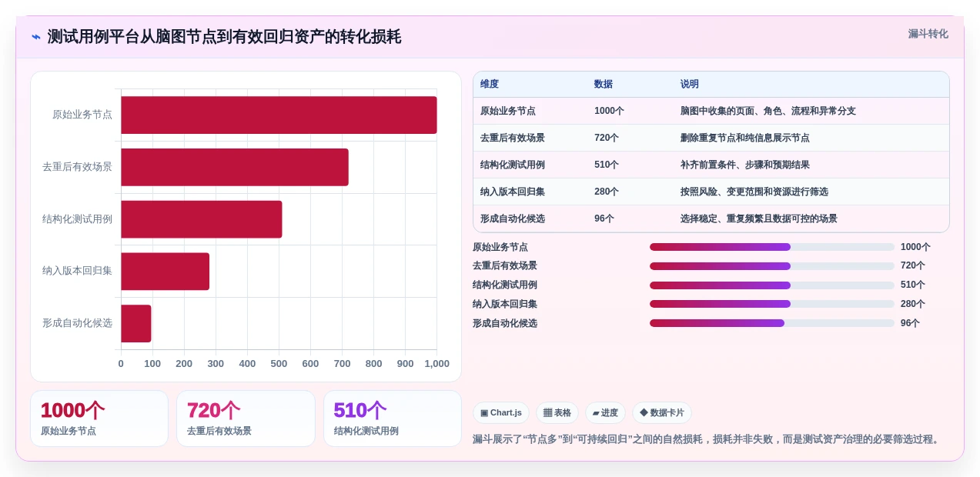Click the 维度 column header
This screenshot has height=477, width=980.
click(490, 84)
